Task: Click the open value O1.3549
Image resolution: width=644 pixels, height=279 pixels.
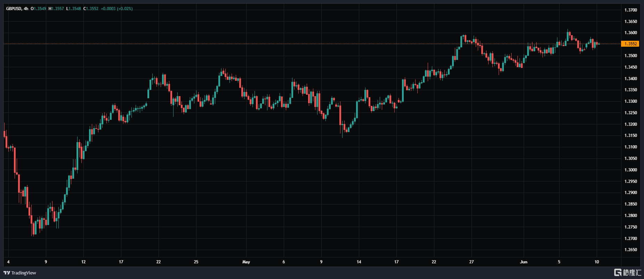Action: tap(38, 9)
